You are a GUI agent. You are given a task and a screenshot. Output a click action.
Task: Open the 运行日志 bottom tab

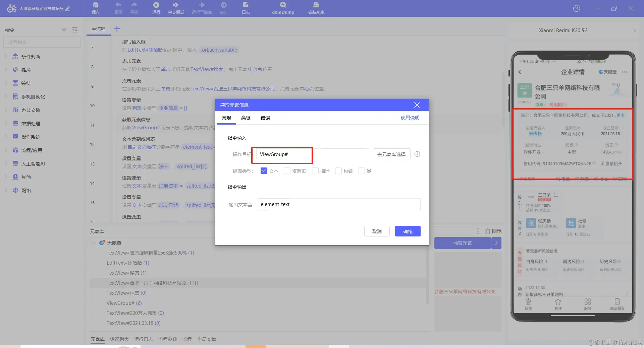[x=144, y=339]
